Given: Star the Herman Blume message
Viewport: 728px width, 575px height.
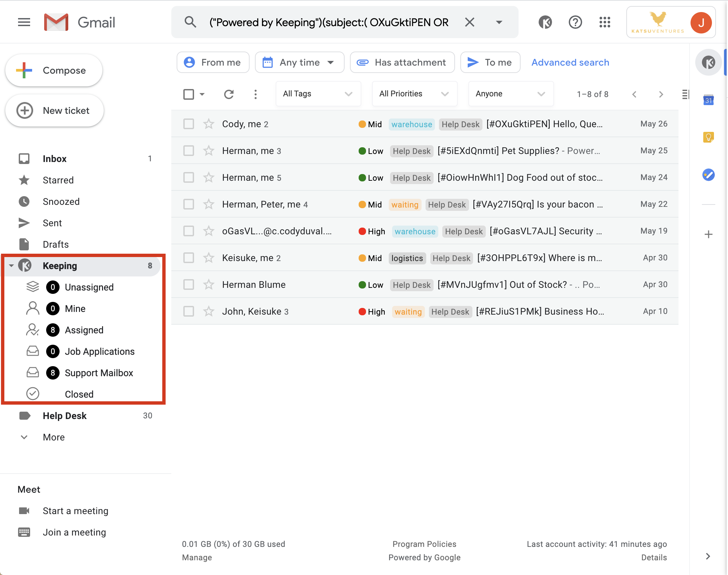Looking at the screenshot, I should pyautogui.click(x=209, y=284).
